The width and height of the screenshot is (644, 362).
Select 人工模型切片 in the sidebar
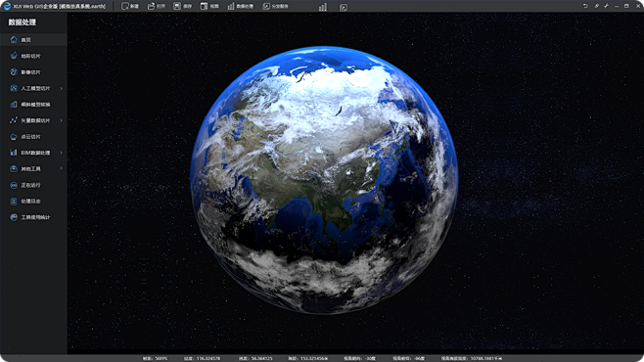[33, 88]
